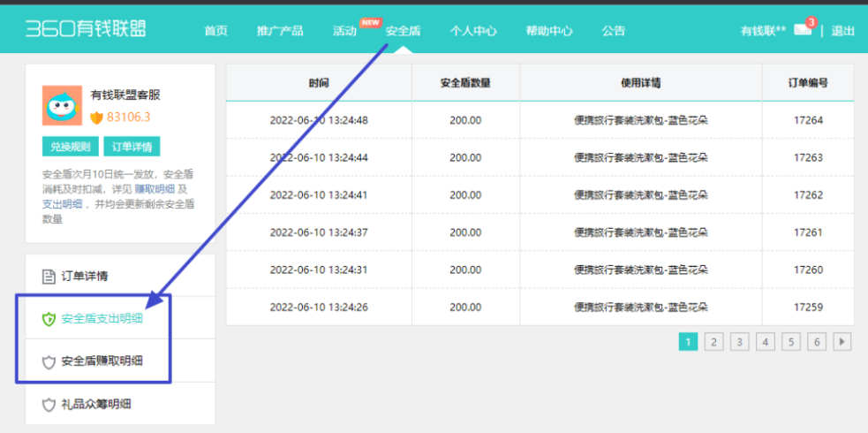Screen dimensions: 868x433
Task: Click order number 17261
Action: (808, 232)
